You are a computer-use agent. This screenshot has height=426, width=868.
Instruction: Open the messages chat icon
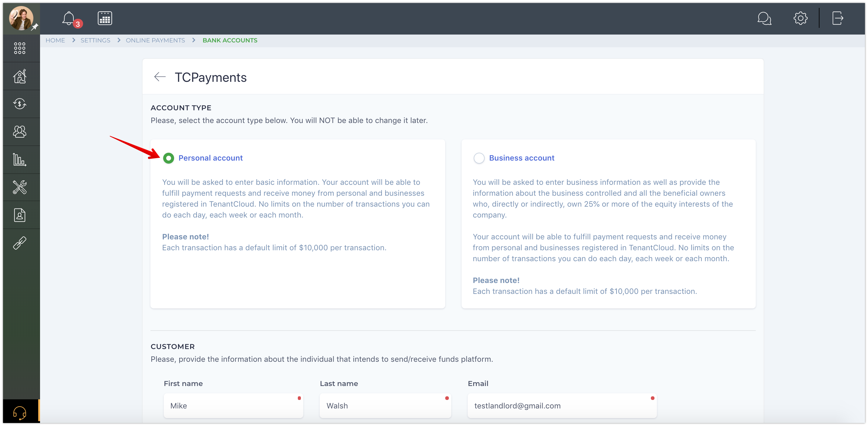click(x=764, y=18)
